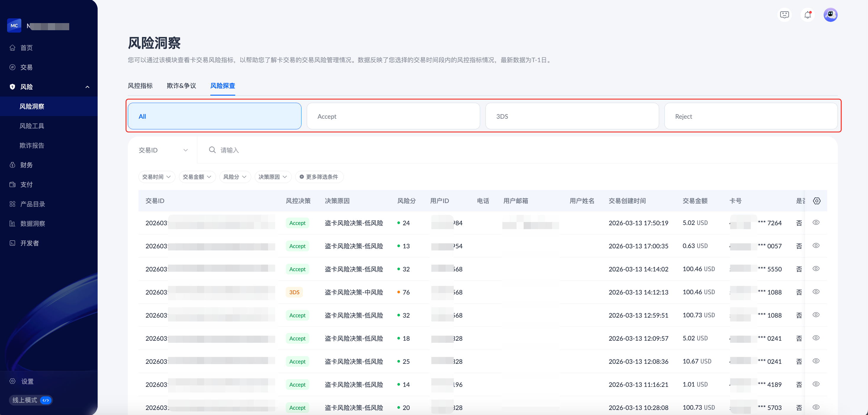The image size is (868, 415).
Task: Go to 数据洞察 in the sidebar
Action: click(32, 223)
